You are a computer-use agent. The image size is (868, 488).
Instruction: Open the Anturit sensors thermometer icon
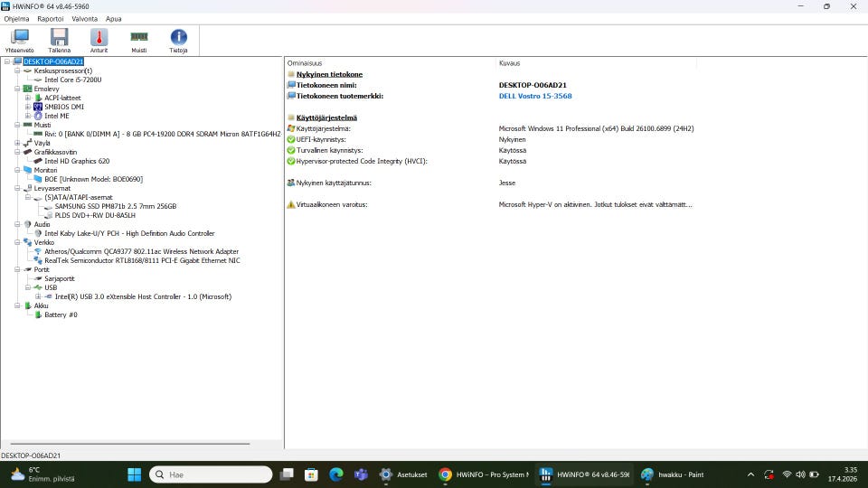tap(99, 41)
